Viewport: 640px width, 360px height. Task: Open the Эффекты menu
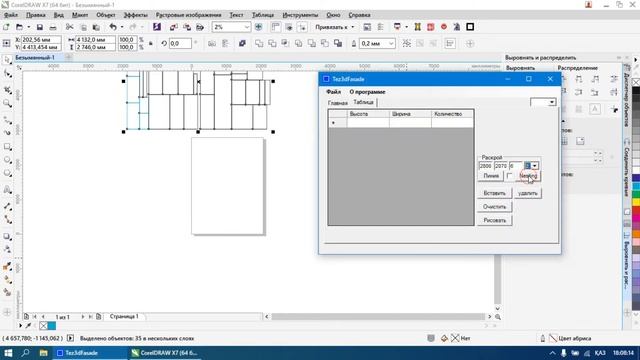136,15
